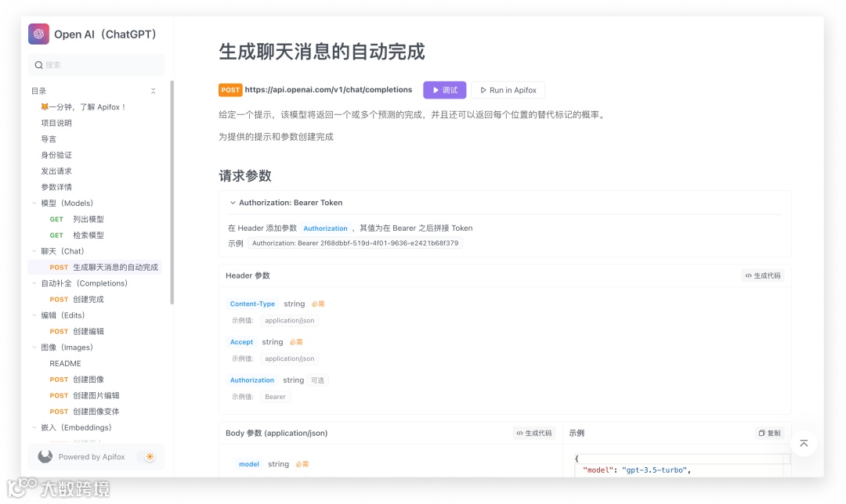846x504 pixels.
Task: Click the endpoint URL api.openai.com/v1/chat/completions
Action: 328,90
